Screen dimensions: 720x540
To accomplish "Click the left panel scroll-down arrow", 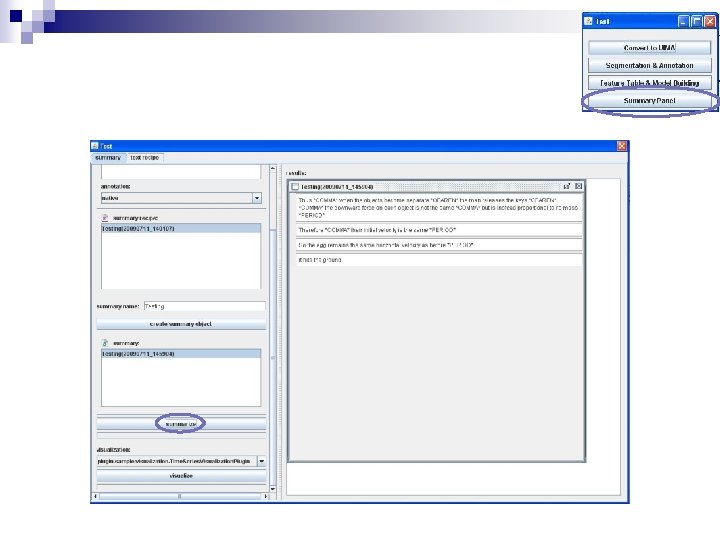I will click(273, 489).
